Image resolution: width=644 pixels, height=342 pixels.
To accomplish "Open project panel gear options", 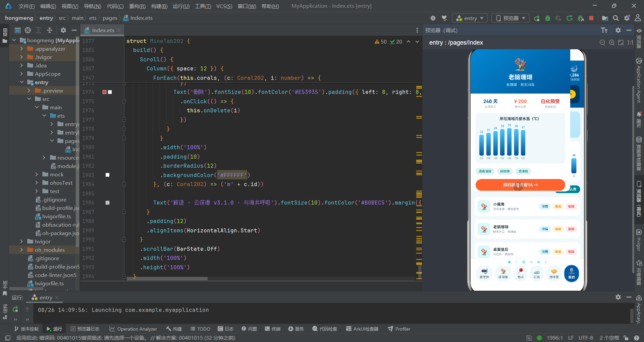I will 63,31.
